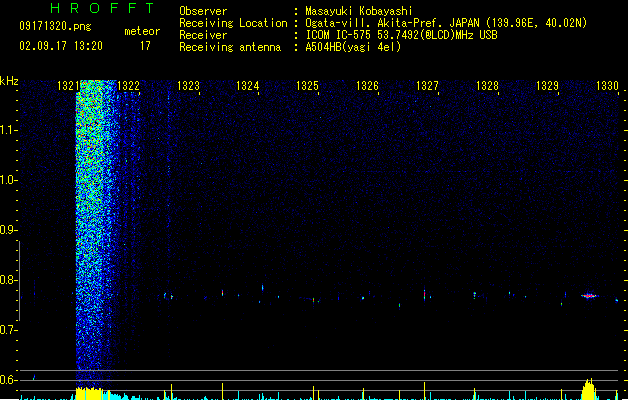Click frequency label 0.8
The width and height of the screenshot is (629, 400).
click(x=8, y=280)
